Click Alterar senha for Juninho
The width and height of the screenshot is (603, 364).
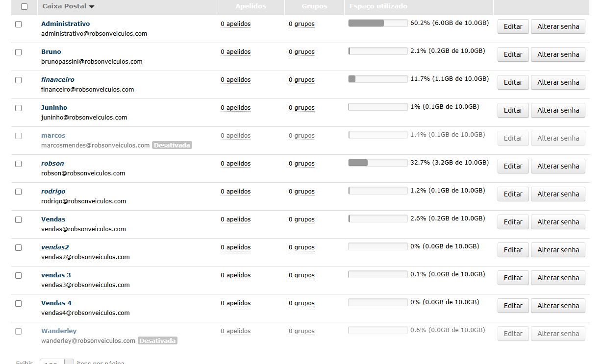point(558,110)
